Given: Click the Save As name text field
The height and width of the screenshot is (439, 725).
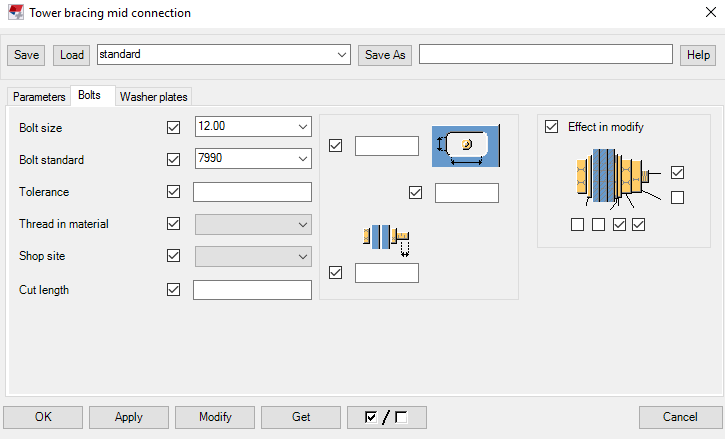Looking at the screenshot, I should (545, 54).
